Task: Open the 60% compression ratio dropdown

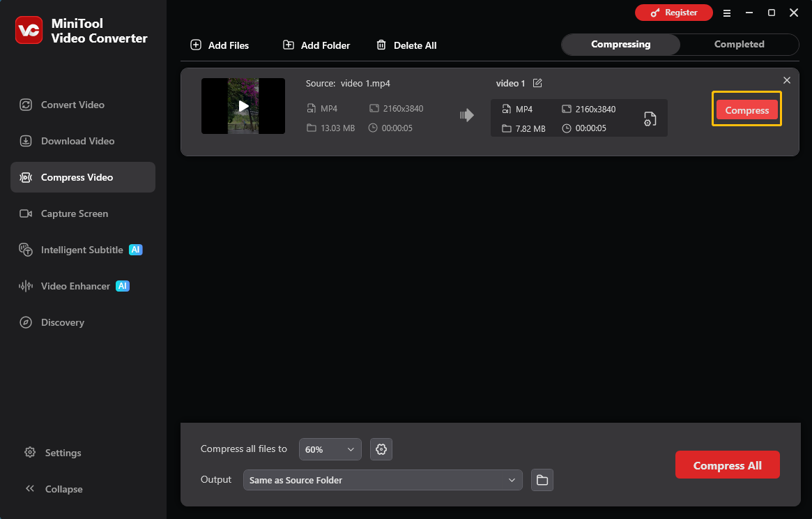Action: (x=330, y=449)
